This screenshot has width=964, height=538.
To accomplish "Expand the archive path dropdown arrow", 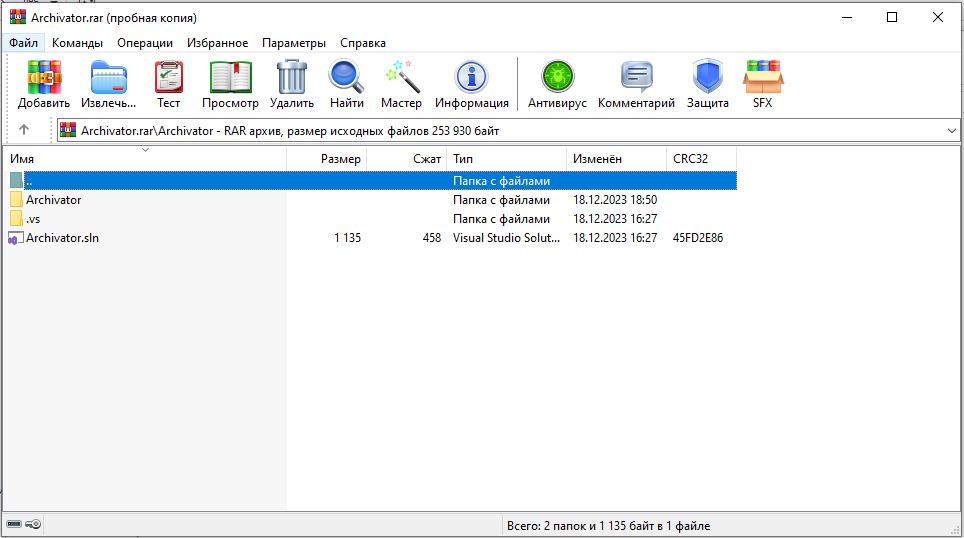I will click(x=951, y=130).
